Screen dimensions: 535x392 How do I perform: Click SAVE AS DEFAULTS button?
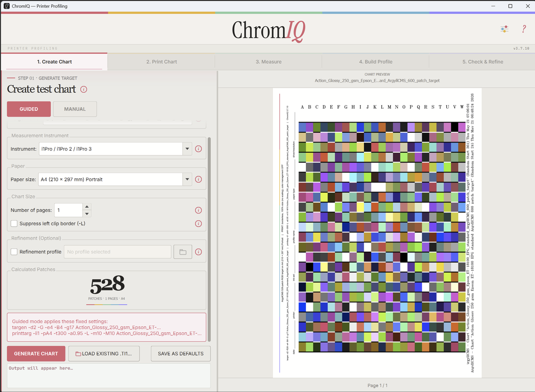(181, 354)
